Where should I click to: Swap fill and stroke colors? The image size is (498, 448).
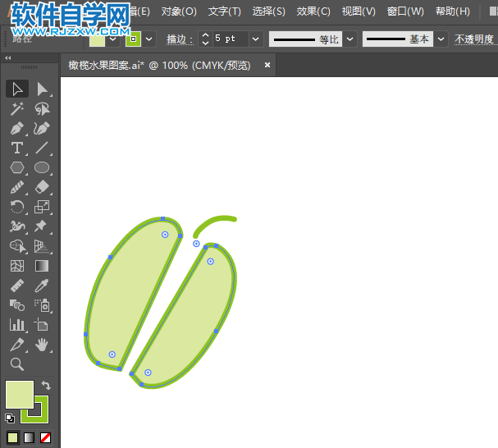click(x=47, y=385)
